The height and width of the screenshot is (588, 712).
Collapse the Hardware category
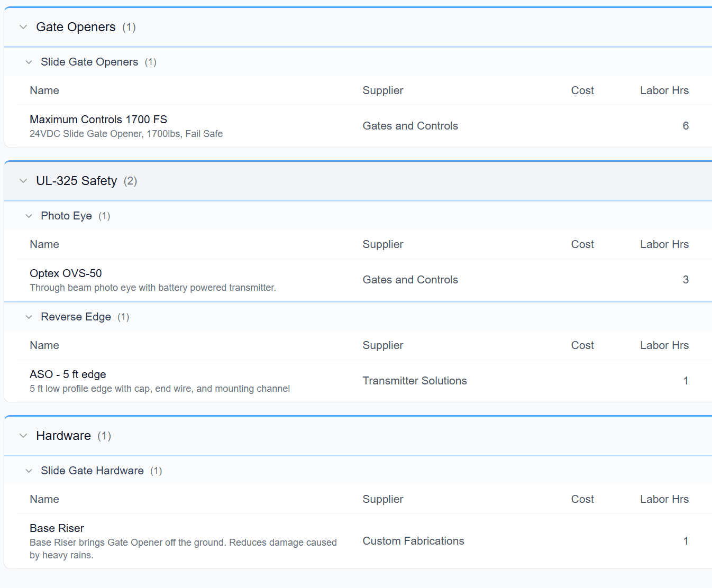(x=23, y=435)
